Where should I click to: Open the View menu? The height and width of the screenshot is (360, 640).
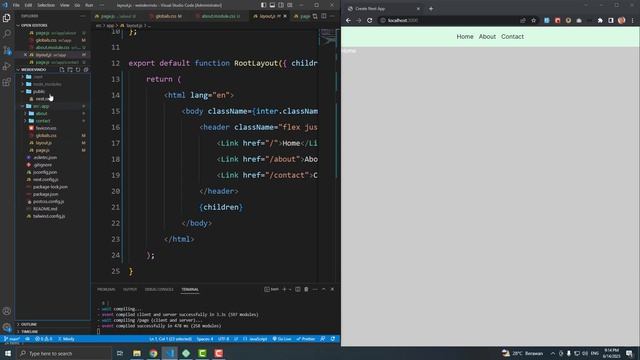coord(64,5)
